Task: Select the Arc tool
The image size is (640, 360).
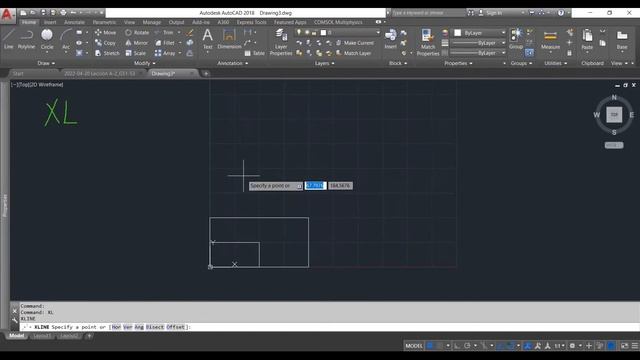Action: click(66, 40)
